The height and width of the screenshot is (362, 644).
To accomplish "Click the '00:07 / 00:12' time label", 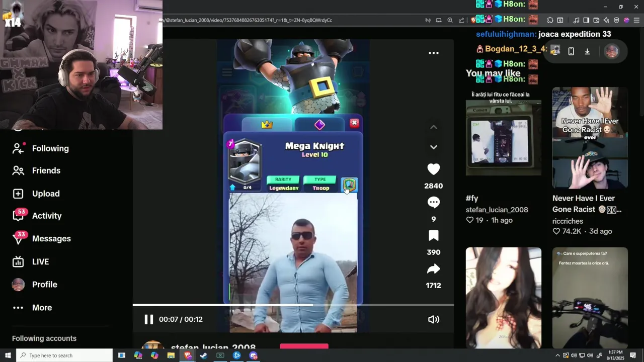I will (181, 319).
